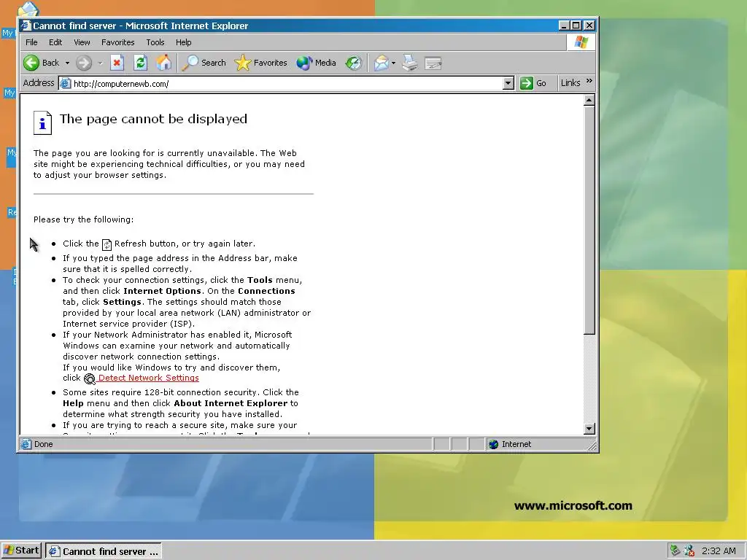Click the Internet zone globe in status bar

tap(494, 444)
